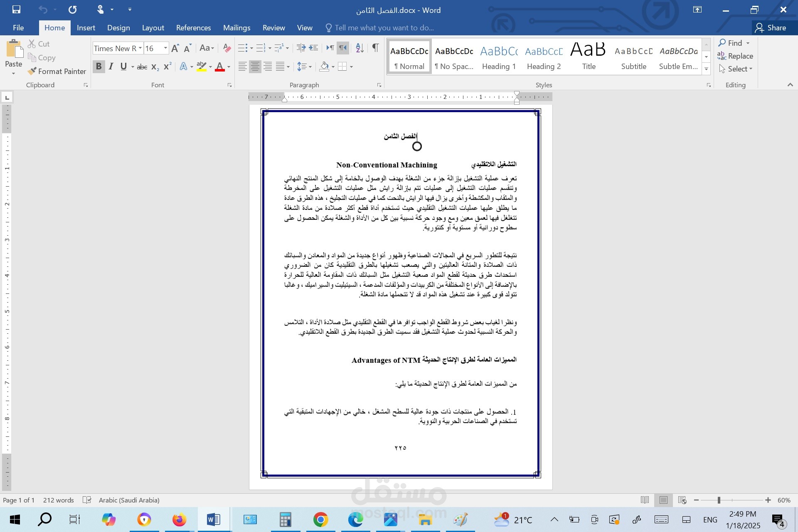This screenshot has height=532, width=798.
Task: Click the Clear All Formatting icon
Action: click(x=227, y=48)
